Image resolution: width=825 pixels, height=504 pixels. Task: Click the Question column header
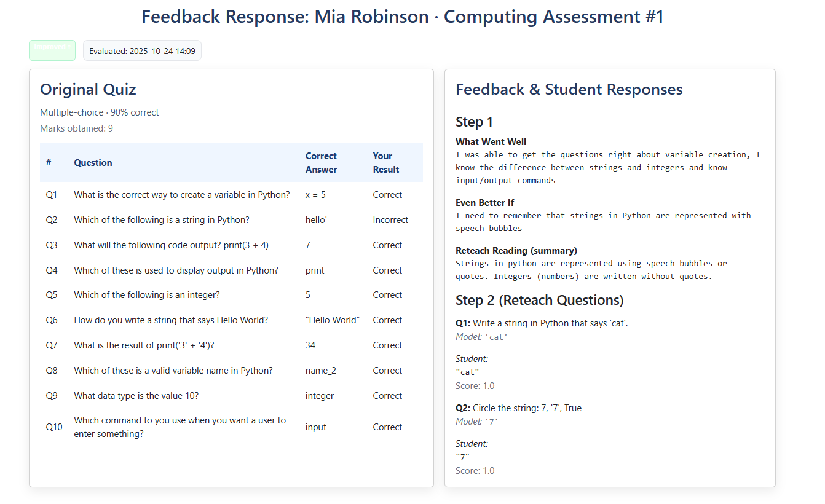click(93, 163)
